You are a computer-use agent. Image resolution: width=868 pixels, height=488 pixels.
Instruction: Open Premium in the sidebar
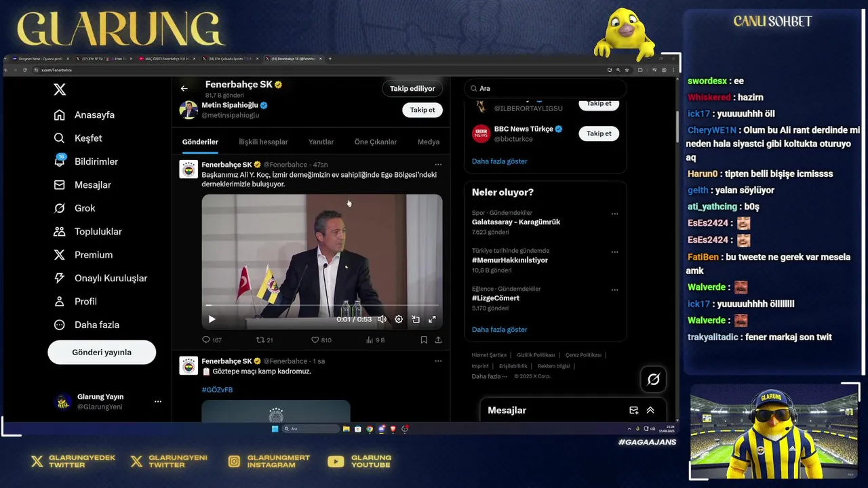click(83, 255)
